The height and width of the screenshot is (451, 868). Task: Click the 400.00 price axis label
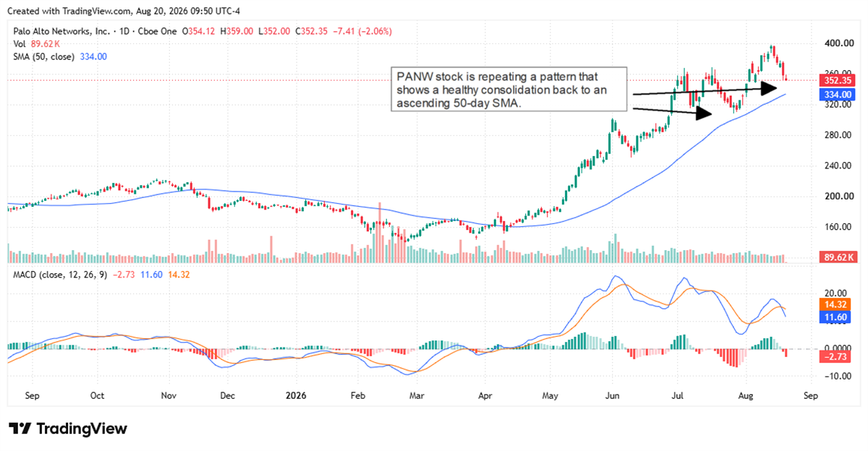tap(838, 43)
